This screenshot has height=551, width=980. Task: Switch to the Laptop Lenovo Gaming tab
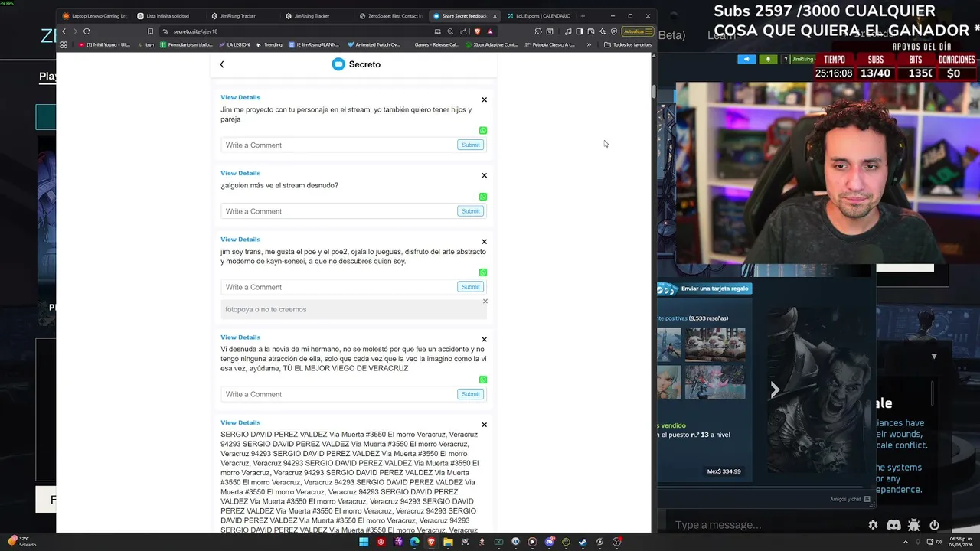pos(93,16)
